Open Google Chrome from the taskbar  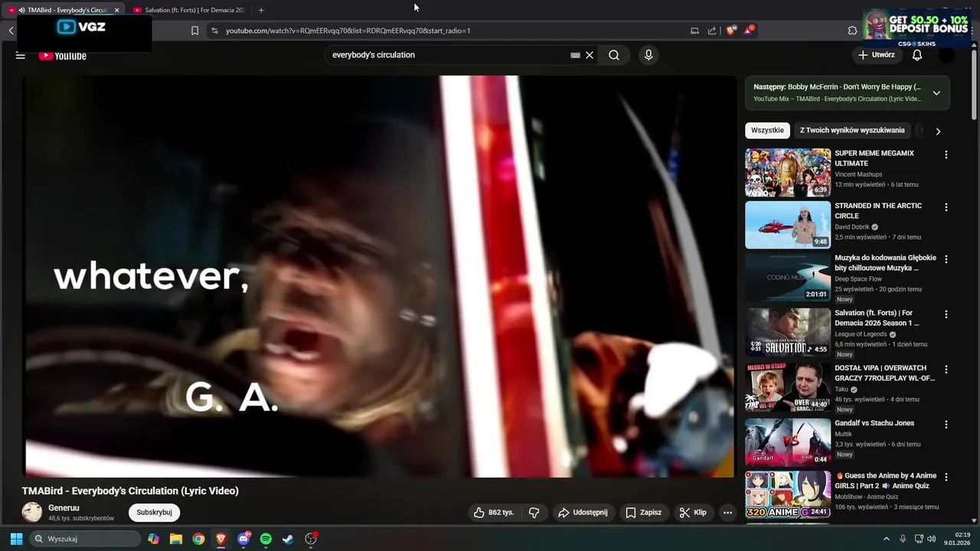tap(198, 539)
